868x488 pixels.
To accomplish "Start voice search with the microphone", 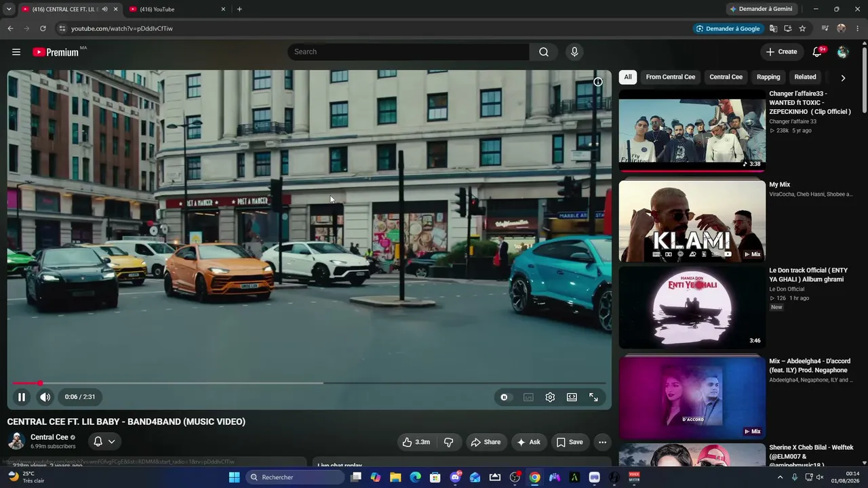I will [x=574, y=52].
